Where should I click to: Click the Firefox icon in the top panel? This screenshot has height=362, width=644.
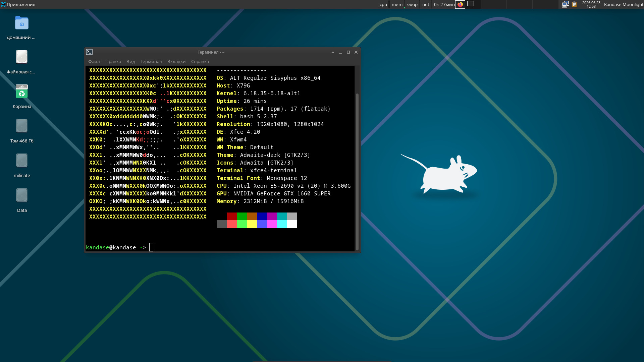coord(460,4)
